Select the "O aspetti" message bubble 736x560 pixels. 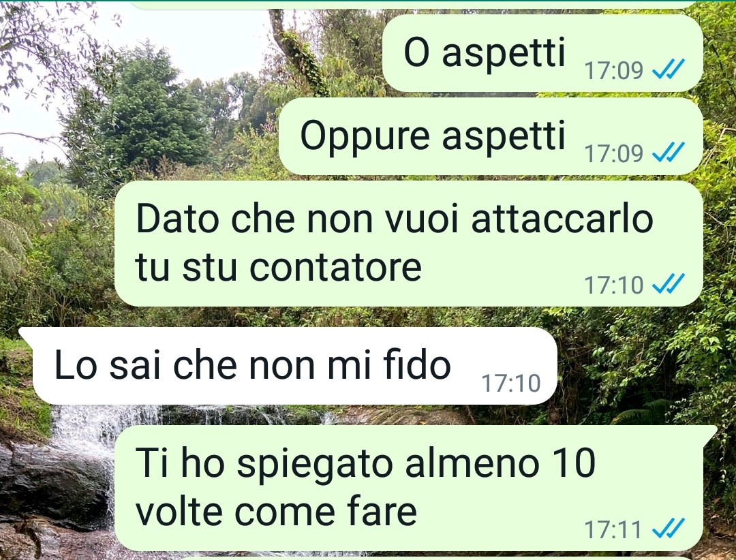(542, 53)
